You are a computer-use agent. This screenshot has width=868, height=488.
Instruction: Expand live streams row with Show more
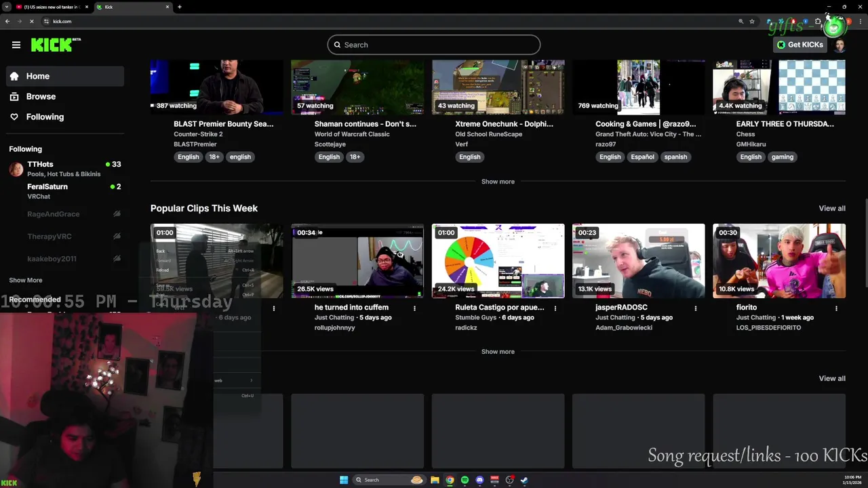pos(498,182)
